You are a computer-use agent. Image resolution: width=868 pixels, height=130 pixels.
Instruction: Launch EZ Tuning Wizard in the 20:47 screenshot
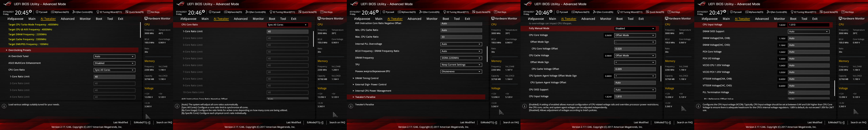coord(803,12)
